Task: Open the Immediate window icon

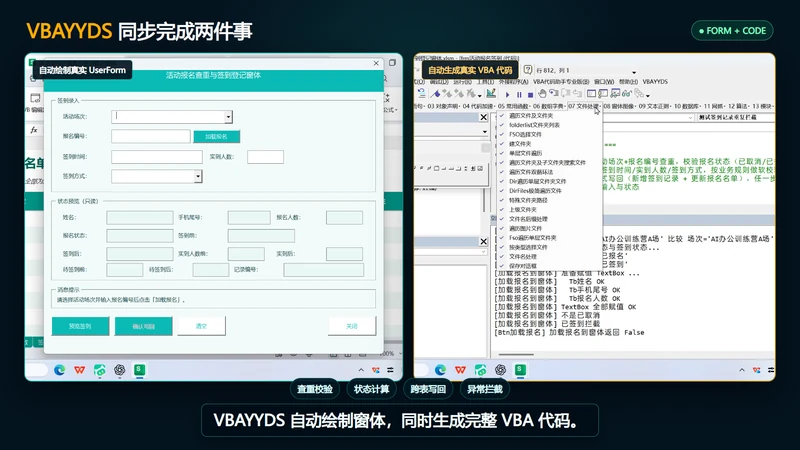Action: point(603,93)
